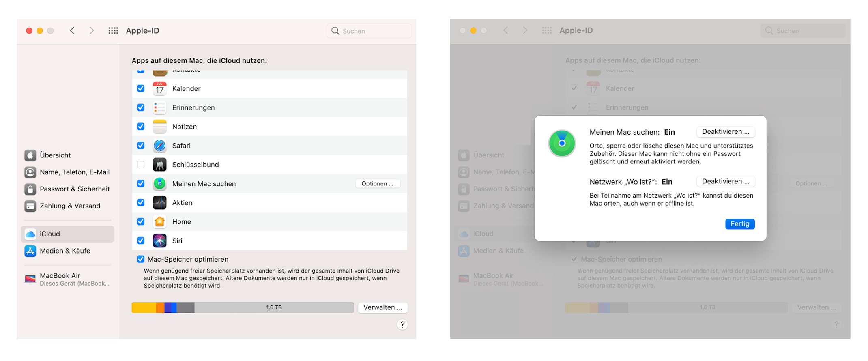This screenshot has width=868, height=361.
Task: Click the App Store icon beside Medien & Käufe
Action: [x=30, y=251]
